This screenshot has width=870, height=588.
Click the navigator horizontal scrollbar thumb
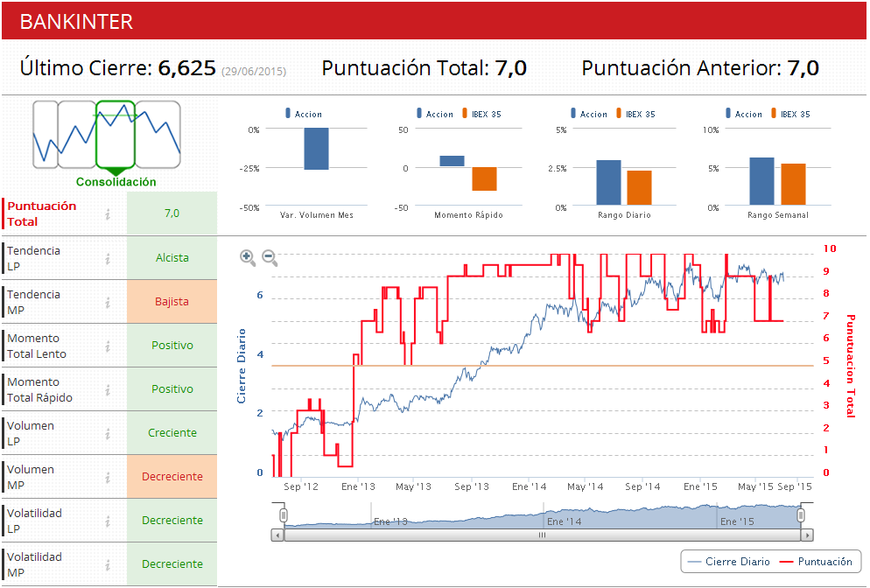(542, 535)
